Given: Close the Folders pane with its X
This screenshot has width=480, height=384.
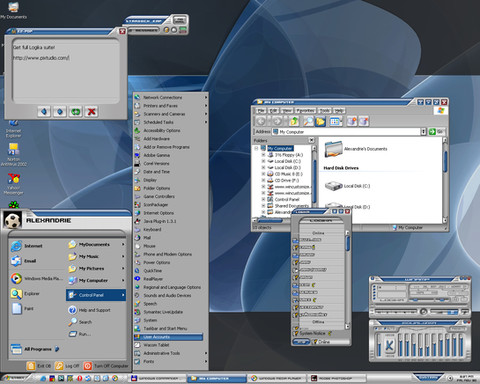Looking at the screenshot, I should [x=311, y=140].
